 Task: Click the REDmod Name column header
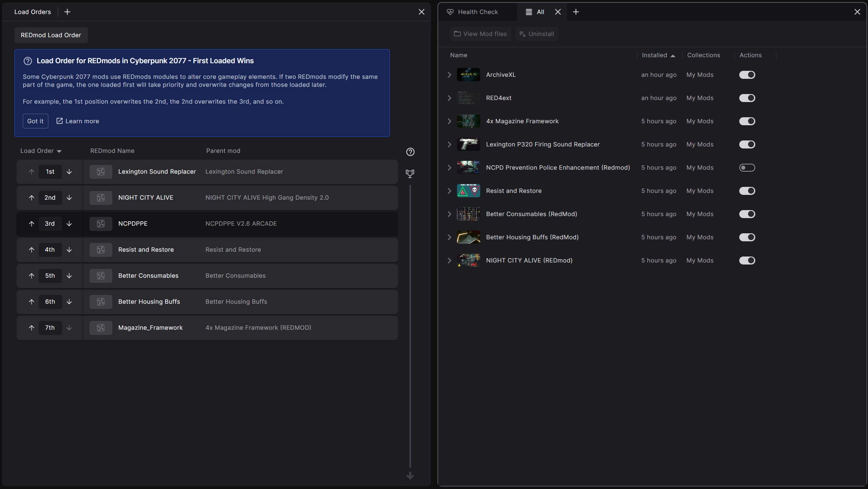112,151
